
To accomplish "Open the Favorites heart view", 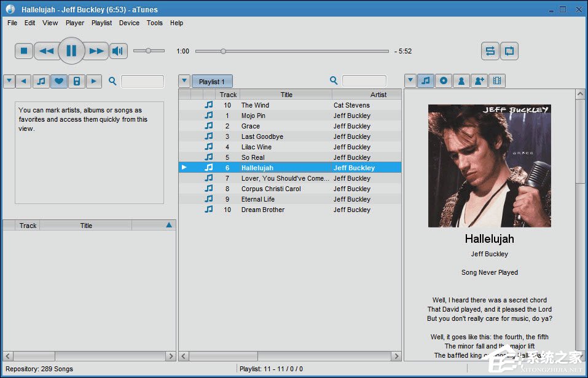I will (59, 81).
